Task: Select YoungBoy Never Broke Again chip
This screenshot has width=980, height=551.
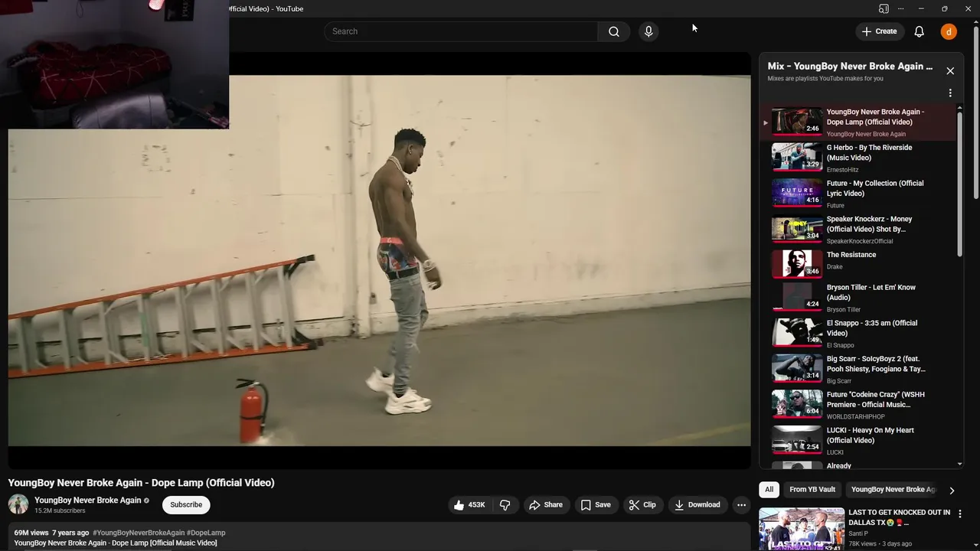Action: tap(893, 490)
